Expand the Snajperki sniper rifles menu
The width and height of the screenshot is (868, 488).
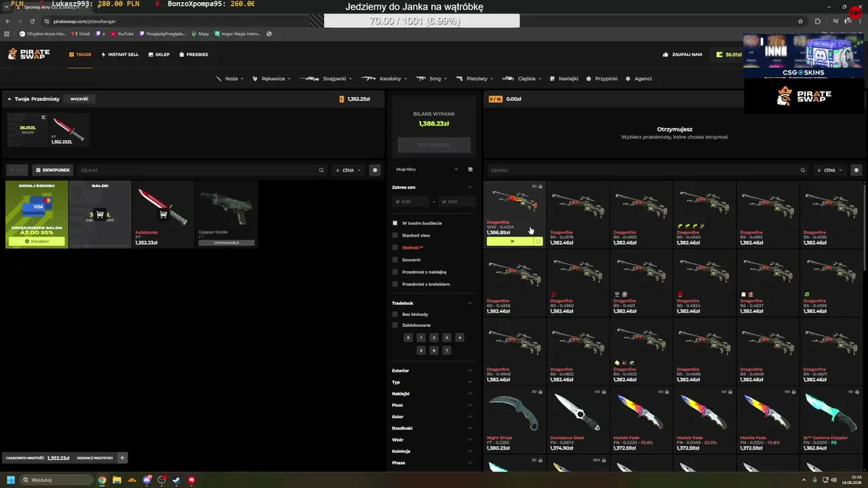[x=325, y=79]
